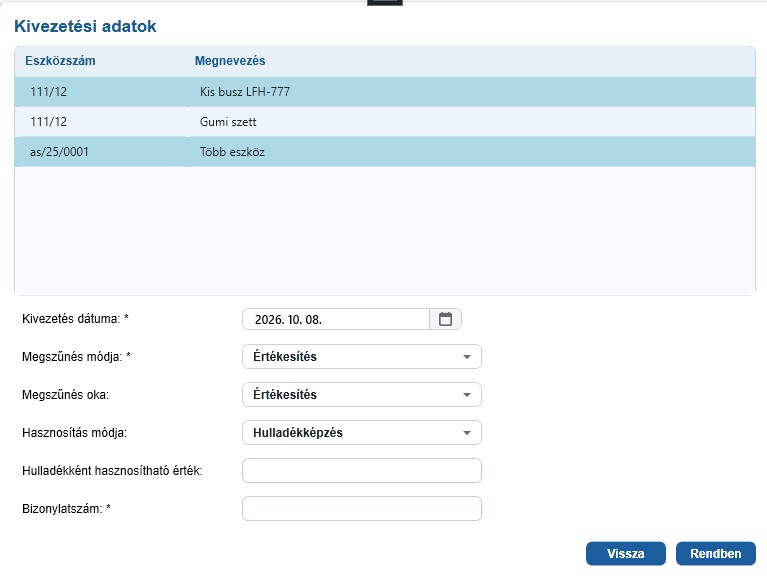
Task: Click the Vissza button
Action: click(626, 554)
